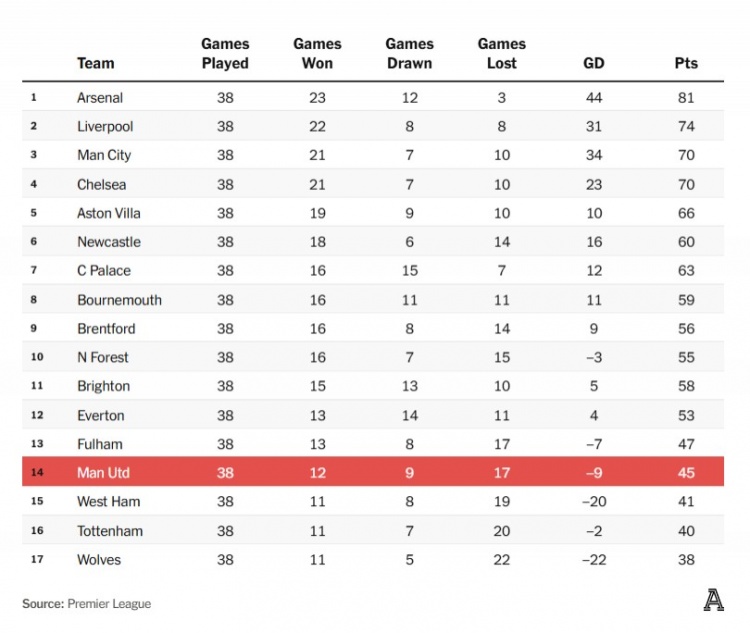
Task: Click the Games Won column header
Action: [317, 54]
